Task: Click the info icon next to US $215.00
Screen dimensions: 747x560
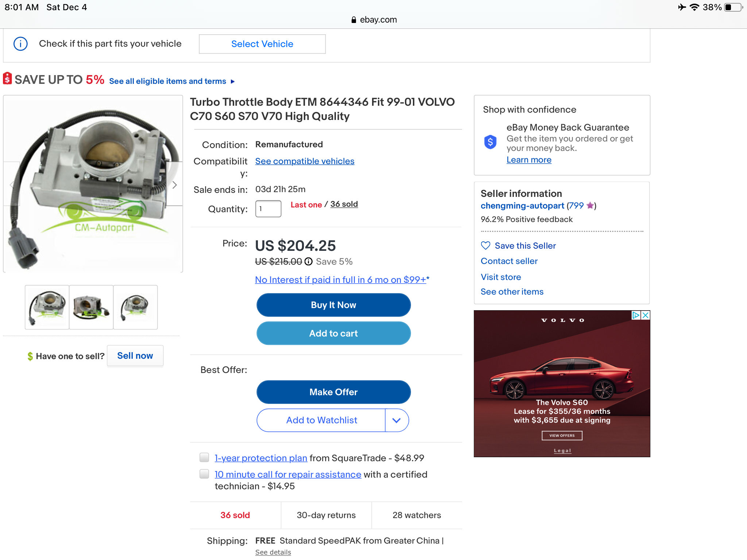Action: [309, 261]
